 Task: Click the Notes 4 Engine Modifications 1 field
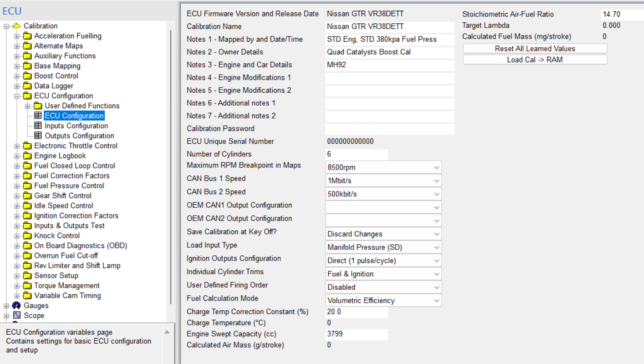[390, 78]
